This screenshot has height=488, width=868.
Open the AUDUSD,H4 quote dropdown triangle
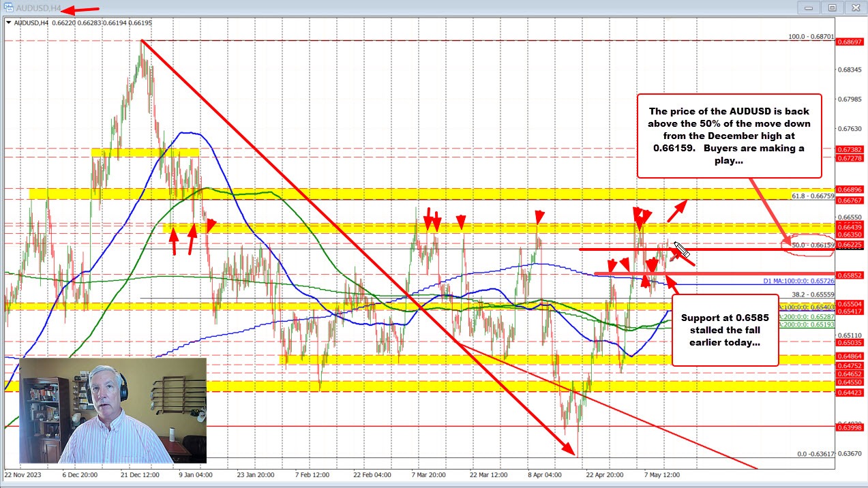point(10,22)
